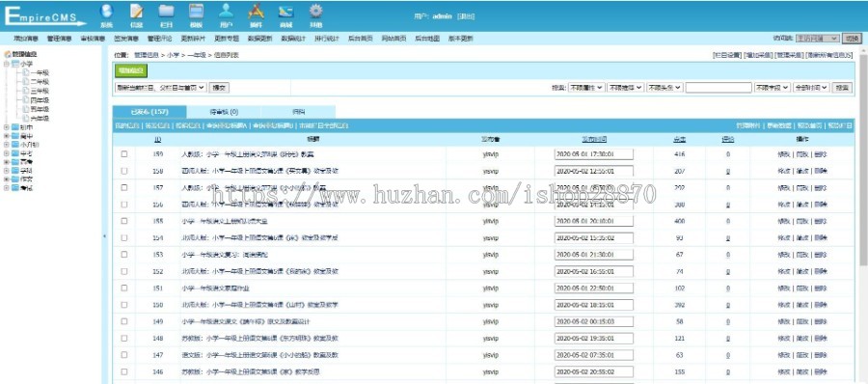Open the 商城 (Shop) icon
This screenshot has height=384, width=868.
[x=285, y=11]
